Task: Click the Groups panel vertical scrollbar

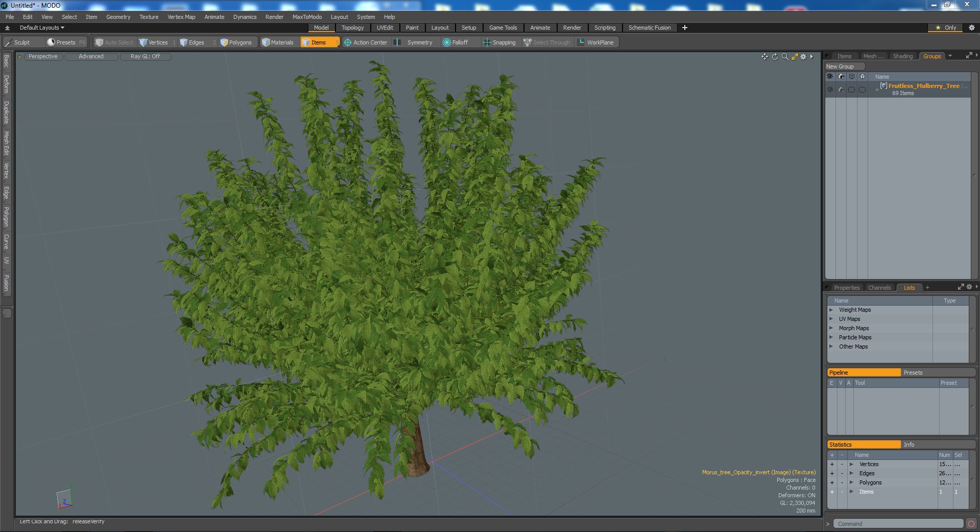Action: pyautogui.click(x=974, y=175)
